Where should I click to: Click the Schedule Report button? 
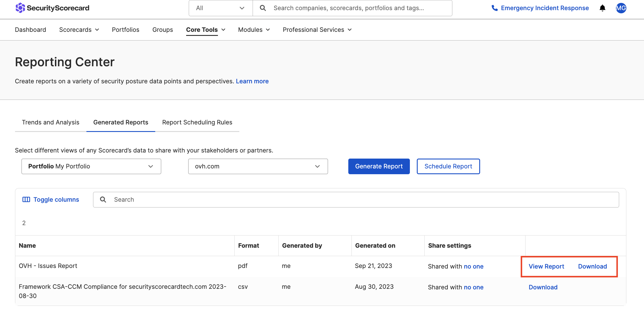click(x=448, y=166)
